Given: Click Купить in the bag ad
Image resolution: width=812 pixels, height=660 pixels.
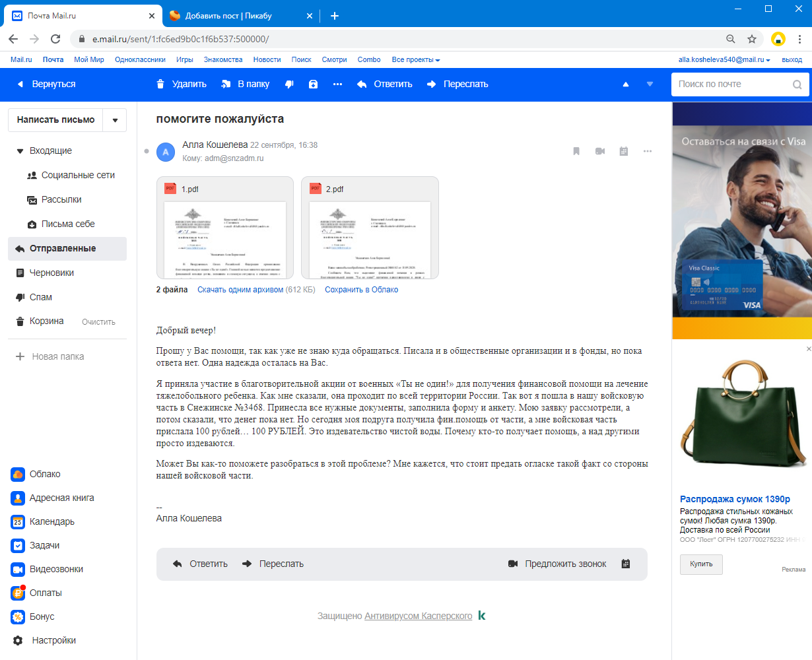Looking at the screenshot, I should (x=701, y=564).
